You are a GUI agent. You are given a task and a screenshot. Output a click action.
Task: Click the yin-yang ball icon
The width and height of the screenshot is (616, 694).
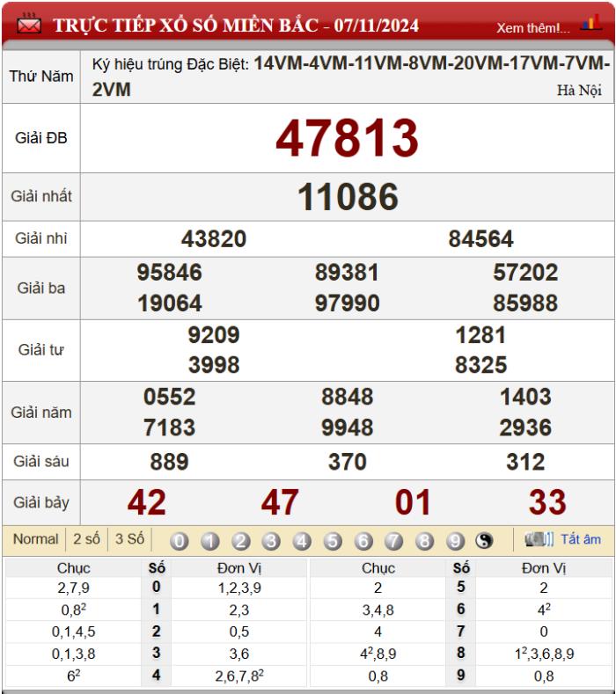click(484, 540)
